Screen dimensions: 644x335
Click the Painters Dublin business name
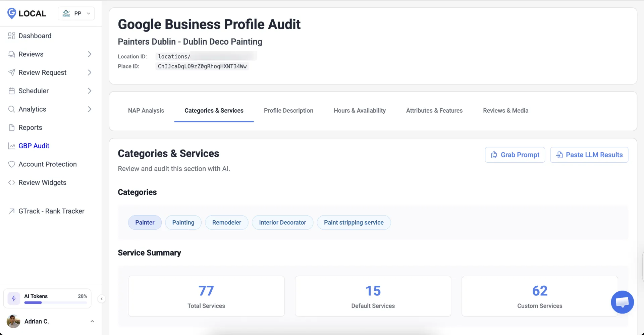point(190,42)
